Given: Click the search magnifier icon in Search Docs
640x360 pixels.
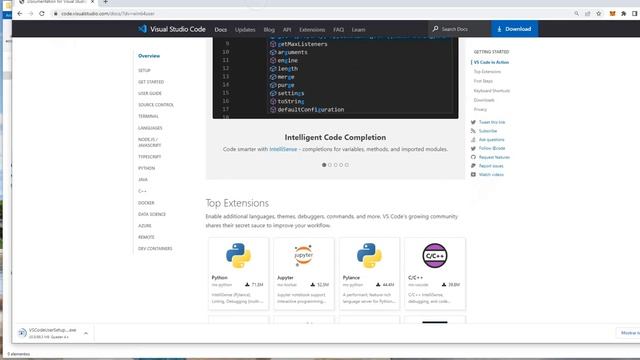Looking at the screenshot, I should [435, 29].
